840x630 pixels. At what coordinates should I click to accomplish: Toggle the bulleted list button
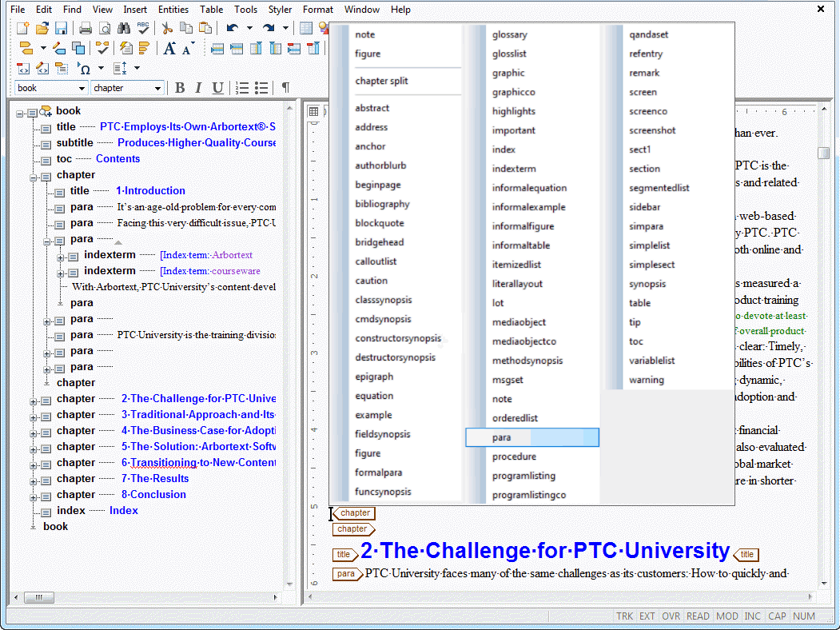click(261, 88)
